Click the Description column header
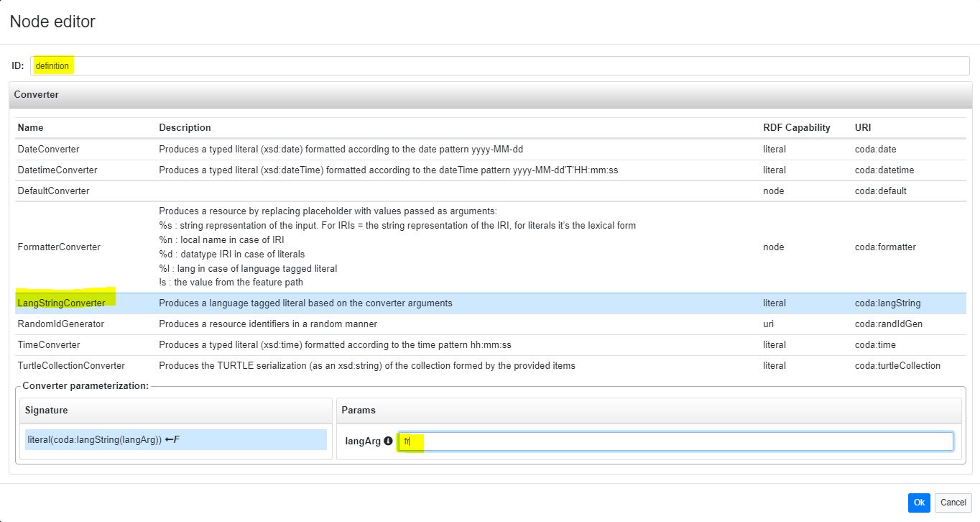This screenshot has width=980, height=522. tap(185, 128)
